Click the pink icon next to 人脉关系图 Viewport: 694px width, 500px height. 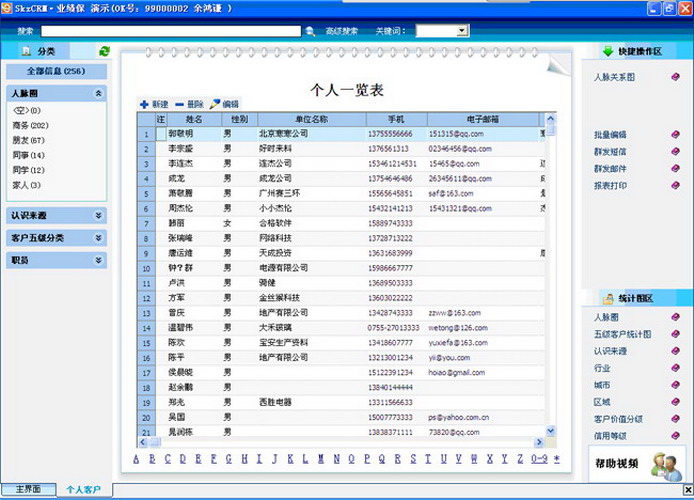pos(675,77)
